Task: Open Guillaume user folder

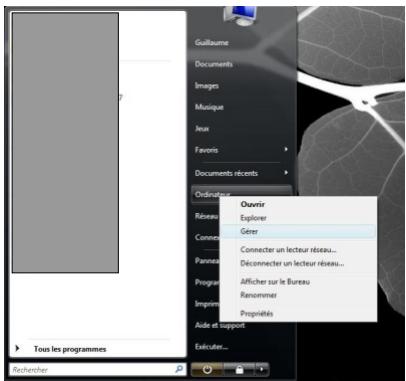Action: (x=212, y=42)
